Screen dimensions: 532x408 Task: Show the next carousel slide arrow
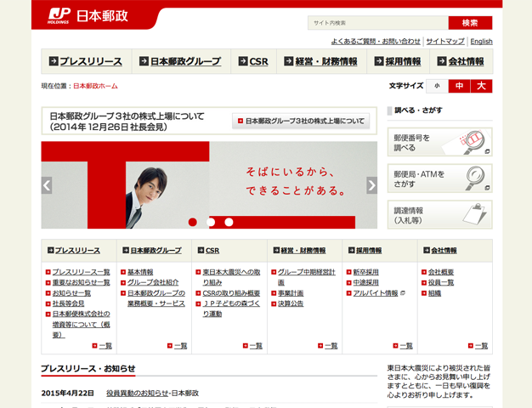tap(372, 185)
